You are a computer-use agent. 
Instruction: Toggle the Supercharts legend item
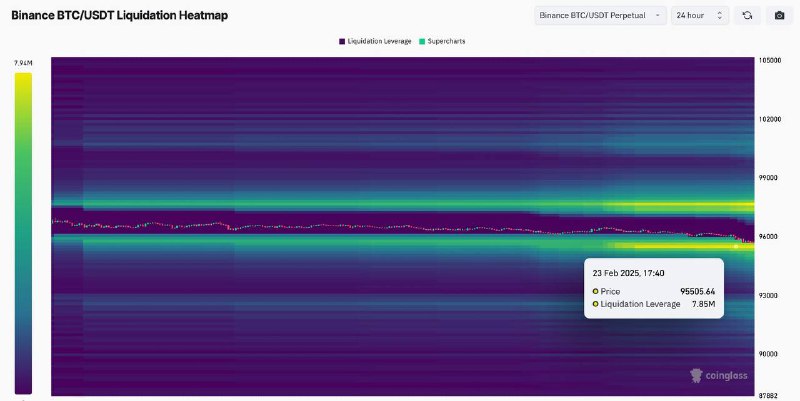pos(442,41)
